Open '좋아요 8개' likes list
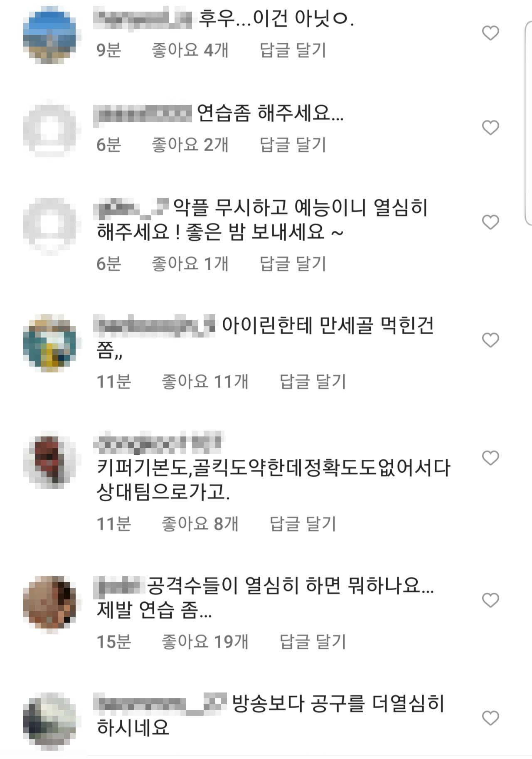This screenshot has height=759, width=532. point(200,524)
